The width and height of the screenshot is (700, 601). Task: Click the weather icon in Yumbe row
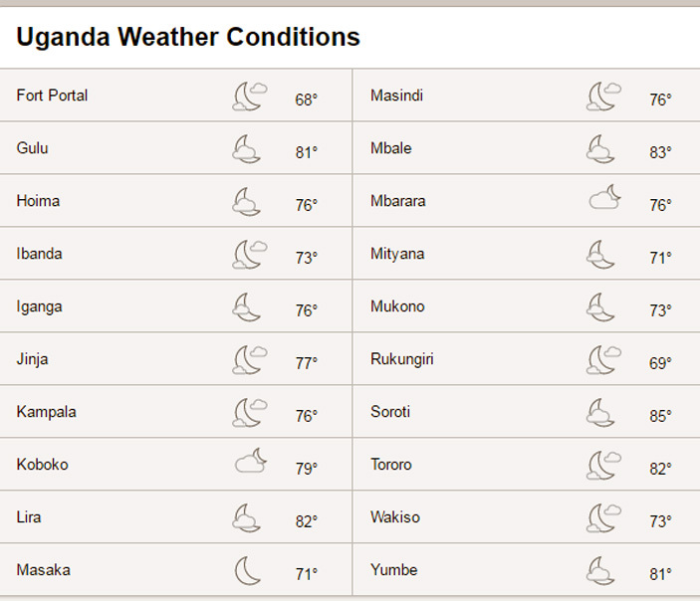600,571
